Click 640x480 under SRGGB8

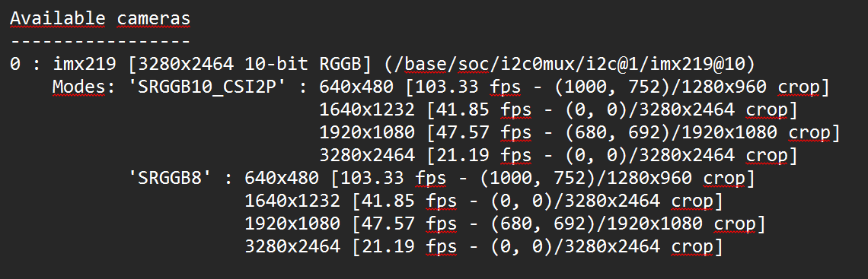tap(282, 179)
